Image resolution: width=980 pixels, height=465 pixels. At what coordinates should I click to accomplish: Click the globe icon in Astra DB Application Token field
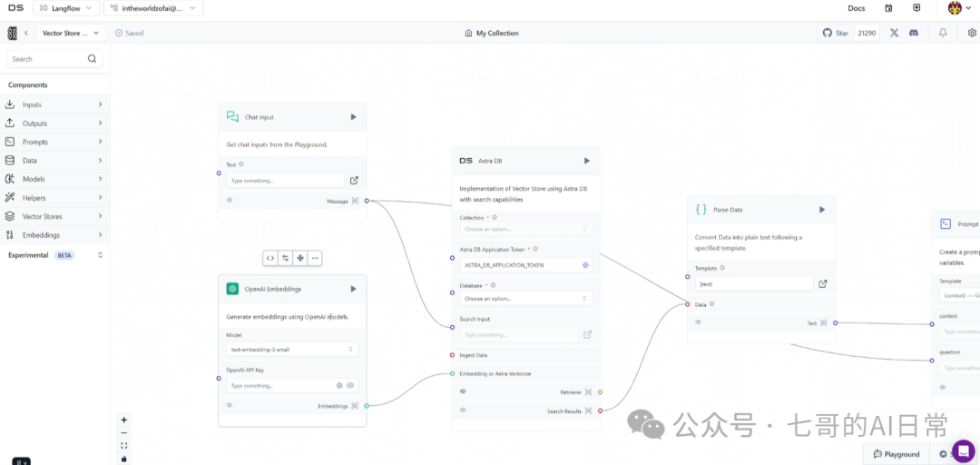click(x=585, y=265)
